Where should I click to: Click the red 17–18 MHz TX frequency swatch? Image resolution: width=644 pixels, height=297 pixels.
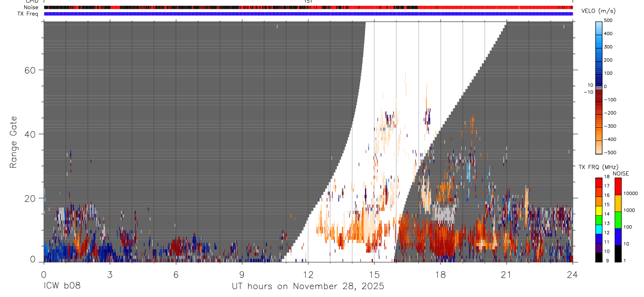coord(599,182)
